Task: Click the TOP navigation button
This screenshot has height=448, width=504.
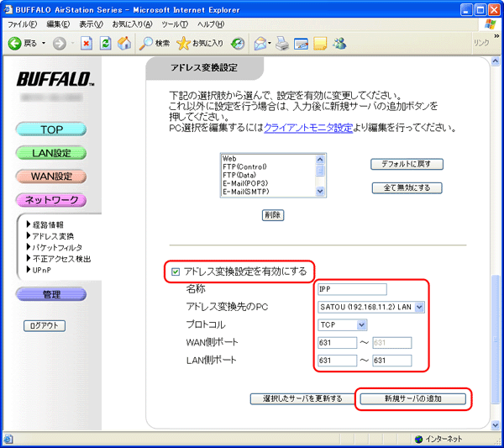Action: pyautogui.click(x=51, y=129)
